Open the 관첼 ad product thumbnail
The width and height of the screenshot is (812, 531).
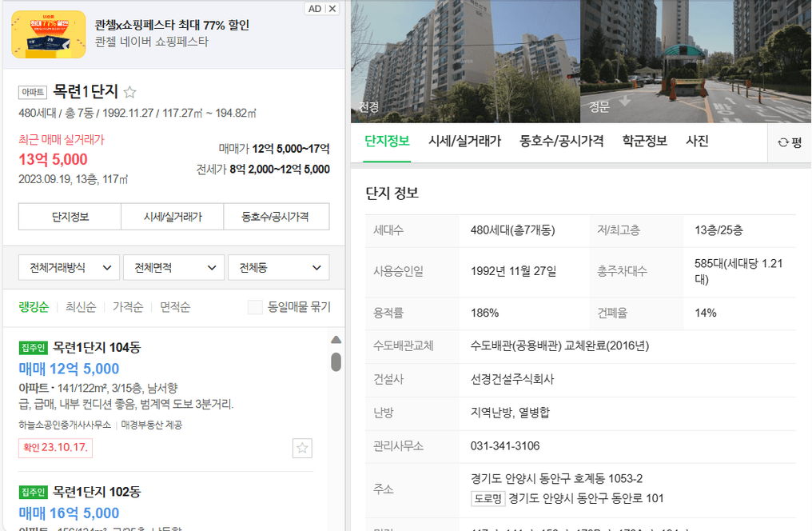point(49,34)
